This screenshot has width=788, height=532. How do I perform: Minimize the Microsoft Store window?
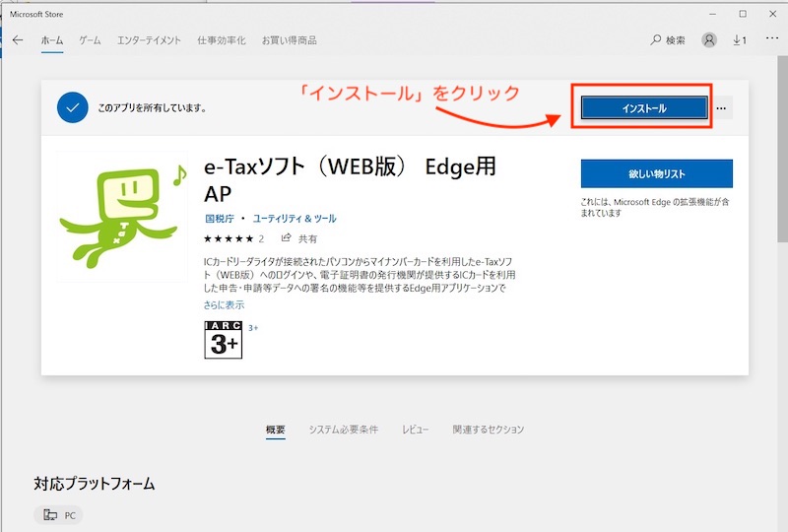click(x=712, y=14)
